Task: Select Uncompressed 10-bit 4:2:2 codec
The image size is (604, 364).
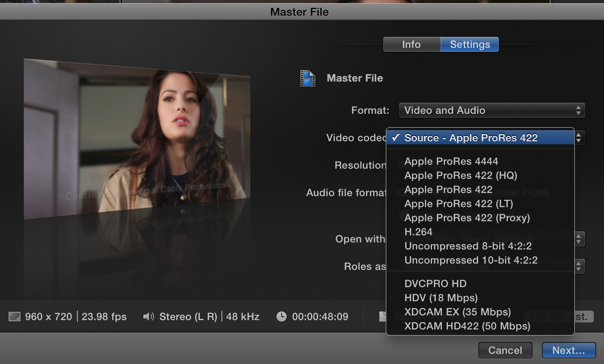Action: click(471, 260)
